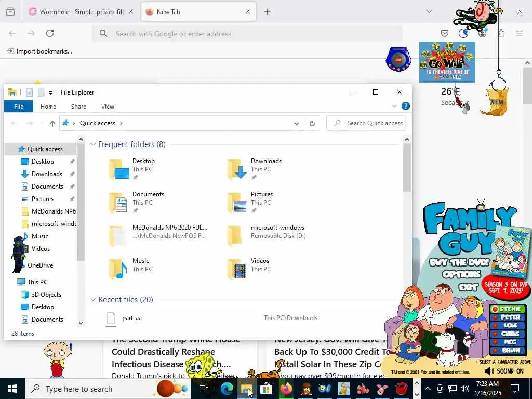Screen dimensions: 532x399
Task: Open the microsoft-windows Removable Disk folder tile
Action: 267,235
